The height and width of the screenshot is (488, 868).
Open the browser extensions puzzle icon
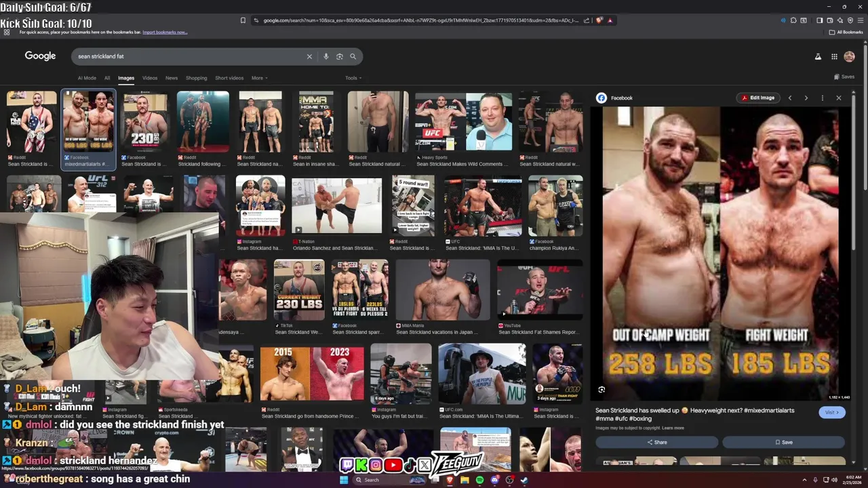tap(793, 20)
